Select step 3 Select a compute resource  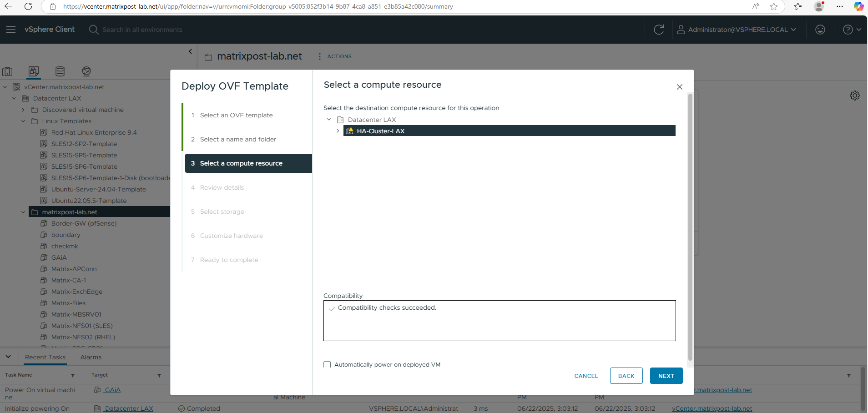(248, 163)
